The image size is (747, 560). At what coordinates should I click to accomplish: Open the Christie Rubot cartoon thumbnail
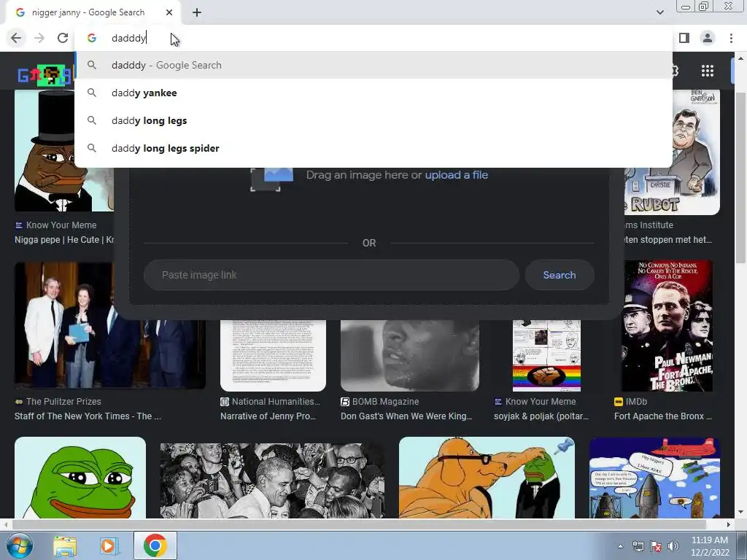[x=672, y=152]
